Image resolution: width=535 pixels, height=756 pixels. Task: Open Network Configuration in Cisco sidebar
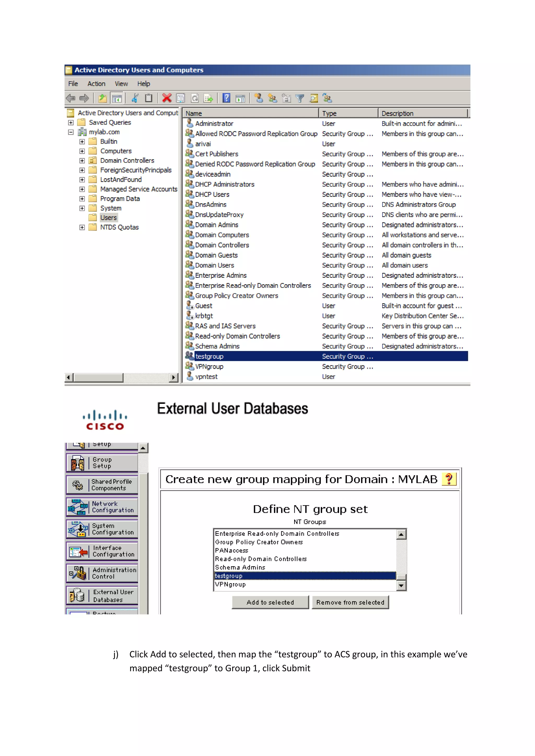point(102,507)
